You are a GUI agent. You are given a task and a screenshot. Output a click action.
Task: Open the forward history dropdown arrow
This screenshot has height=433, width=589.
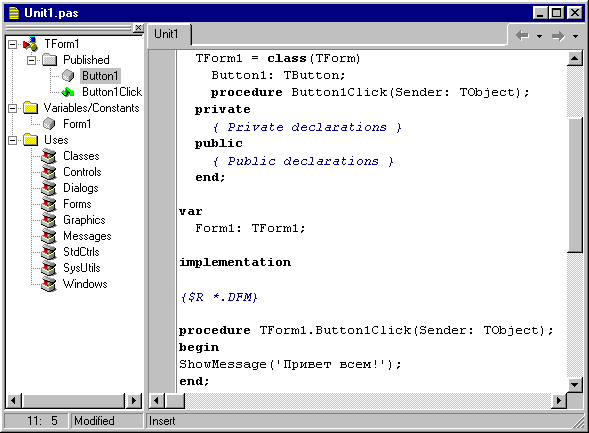tap(575, 36)
